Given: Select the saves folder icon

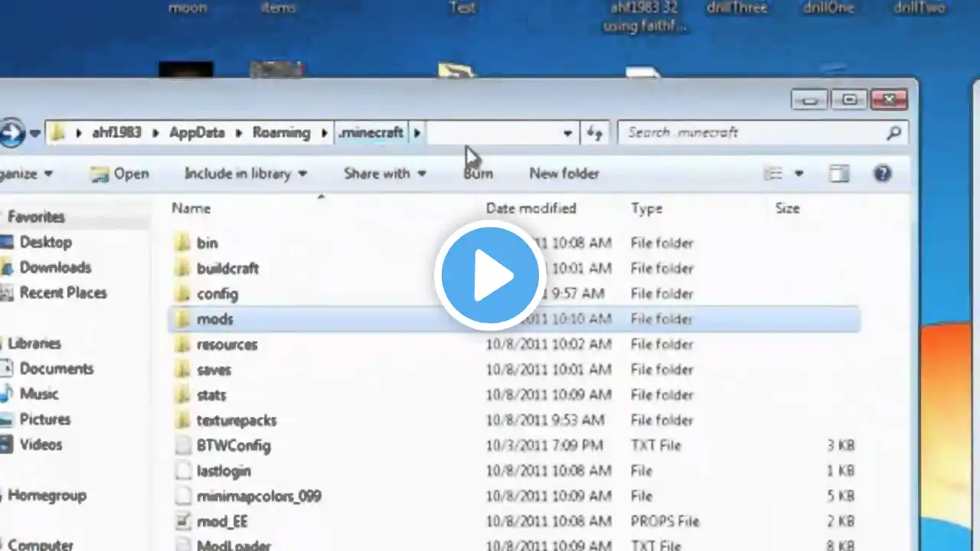Looking at the screenshot, I should click(182, 370).
